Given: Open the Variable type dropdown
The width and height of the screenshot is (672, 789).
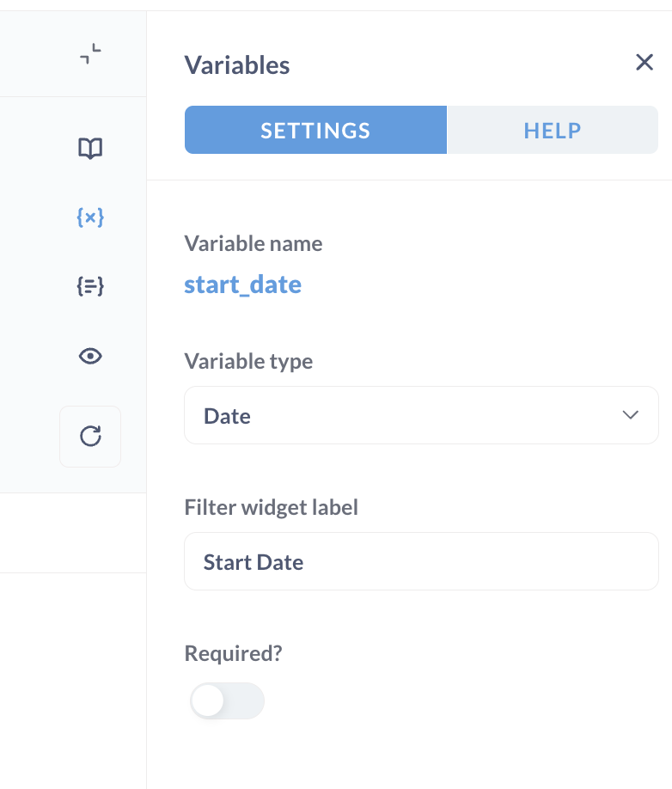Looking at the screenshot, I should click(421, 415).
